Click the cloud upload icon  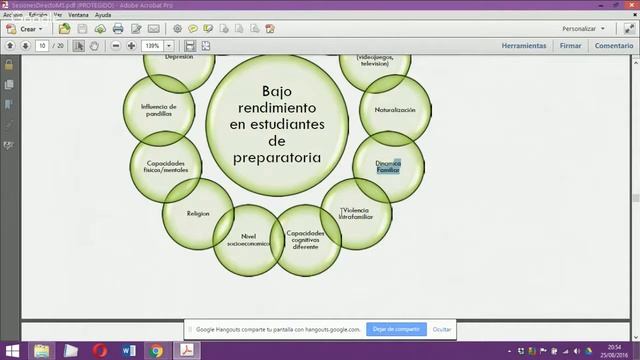click(100, 29)
